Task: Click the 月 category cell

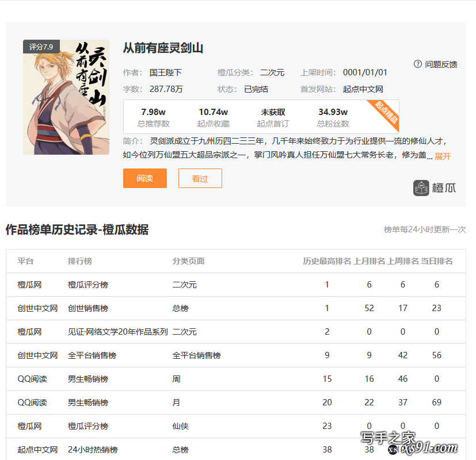Action: [x=176, y=402]
